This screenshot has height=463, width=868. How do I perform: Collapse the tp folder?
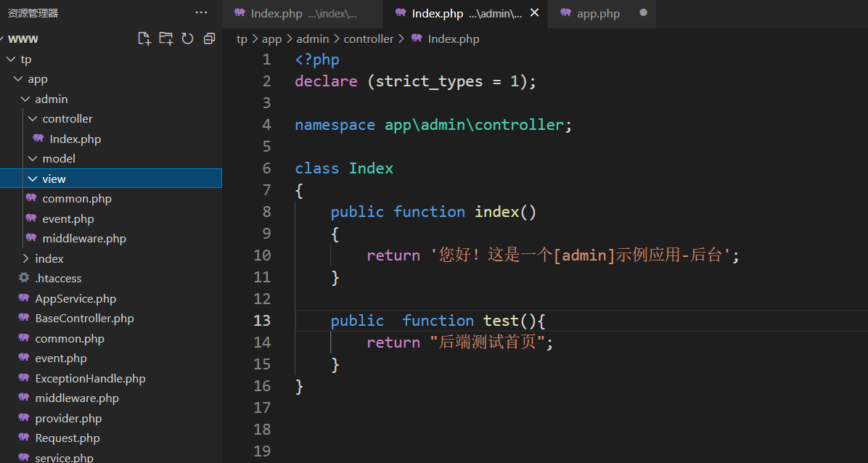click(10, 60)
